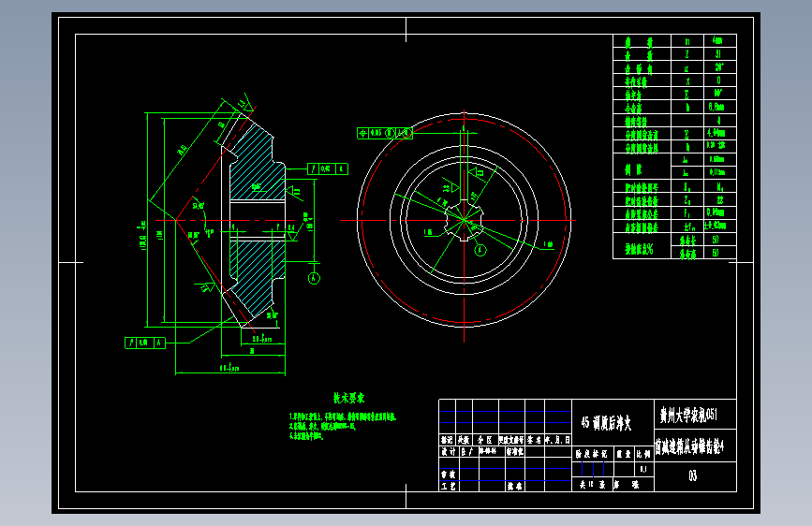Click the 20° pressure angle value cell
Viewport: 812px width, 526px height.
click(720, 67)
